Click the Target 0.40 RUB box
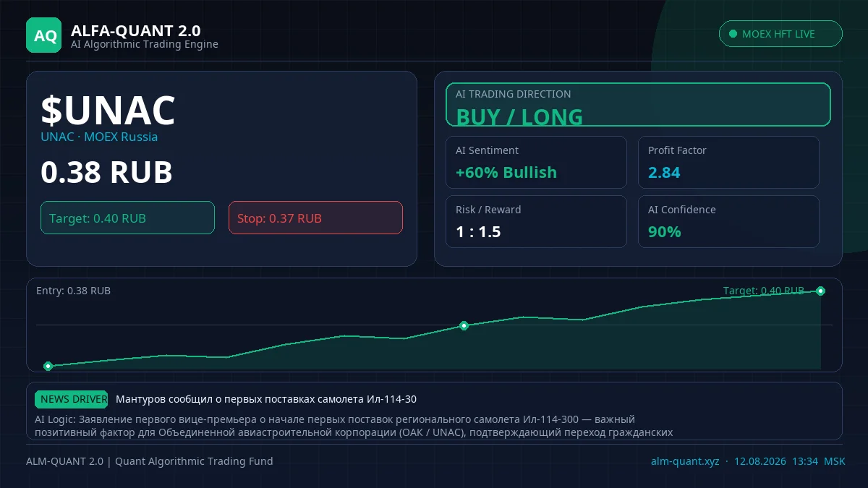The height and width of the screenshot is (488, 868). coord(127,218)
